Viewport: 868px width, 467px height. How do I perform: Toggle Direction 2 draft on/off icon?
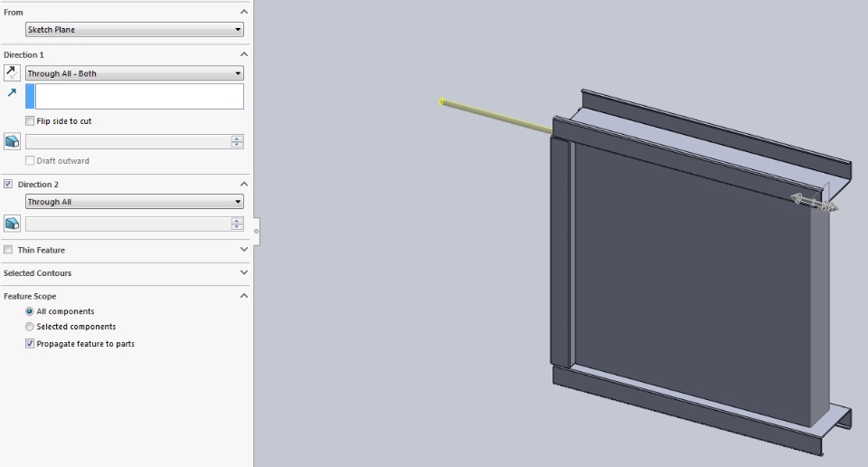(x=12, y=224)
